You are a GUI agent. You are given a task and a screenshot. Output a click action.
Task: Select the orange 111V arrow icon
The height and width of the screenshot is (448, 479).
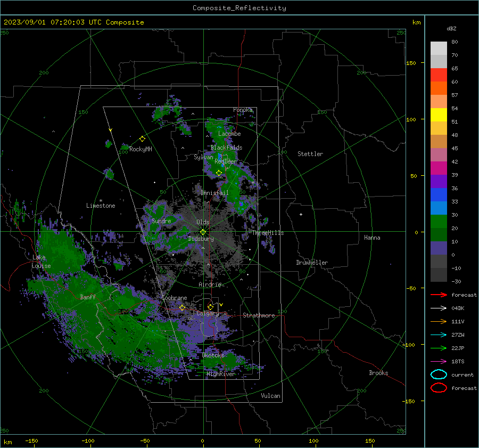439,321
